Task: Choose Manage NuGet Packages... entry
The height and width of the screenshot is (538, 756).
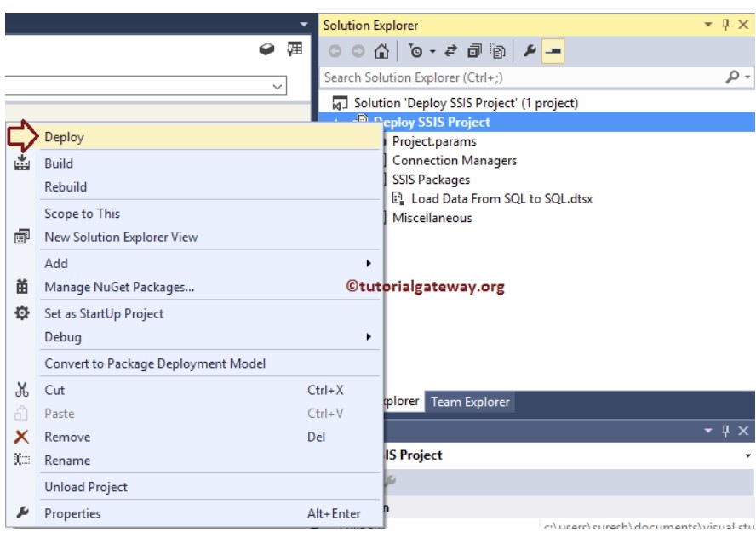Action: (x=211, y=288)
